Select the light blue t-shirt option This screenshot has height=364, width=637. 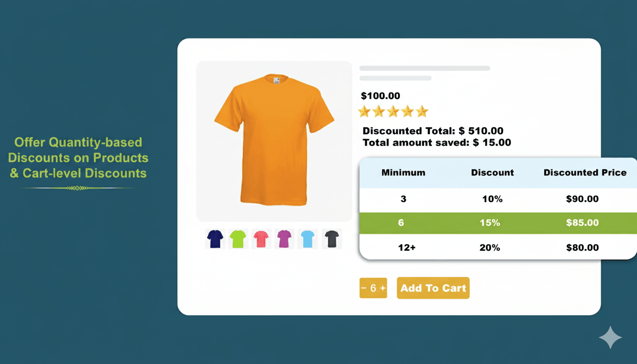click(x=308, y=239)
